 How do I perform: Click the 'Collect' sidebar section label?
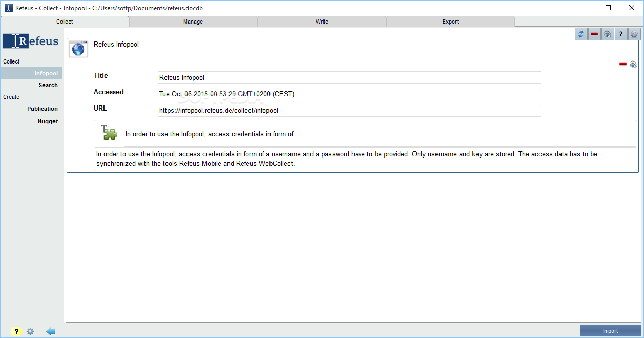tap(11, 61)
